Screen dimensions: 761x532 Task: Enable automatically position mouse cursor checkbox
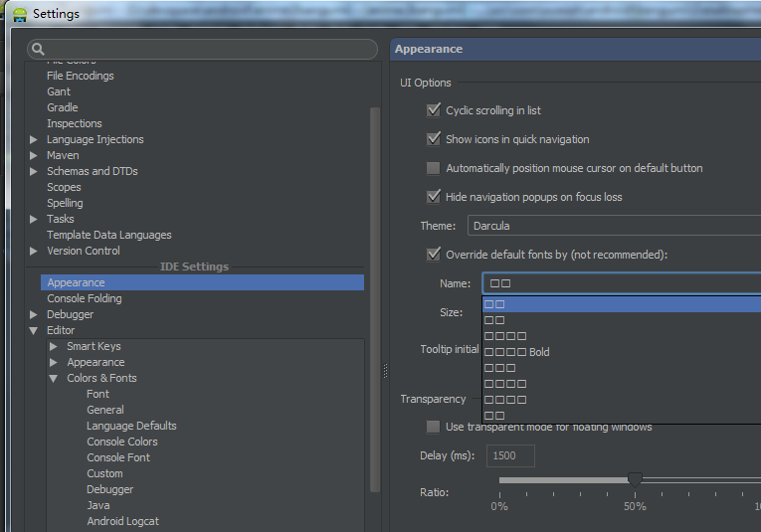click(x=433, y=168)
